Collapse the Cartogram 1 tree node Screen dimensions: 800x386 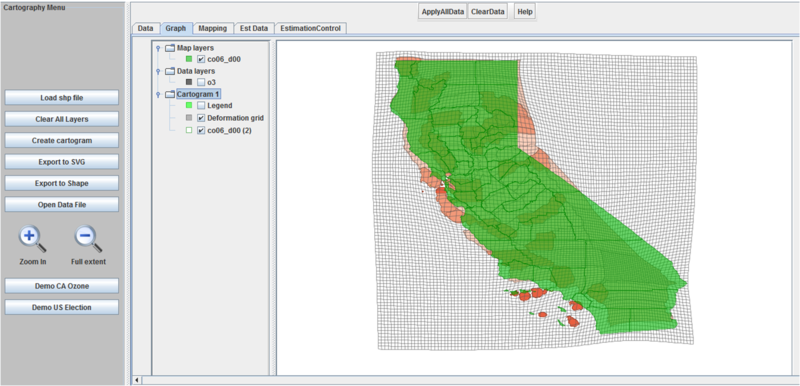point(158,94)
